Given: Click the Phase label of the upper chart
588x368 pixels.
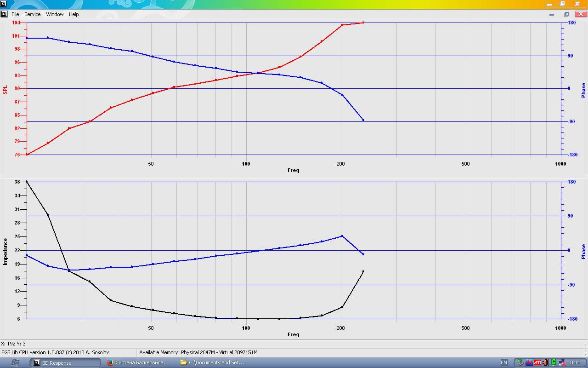Looking at the screenshot, I should 583,90.
